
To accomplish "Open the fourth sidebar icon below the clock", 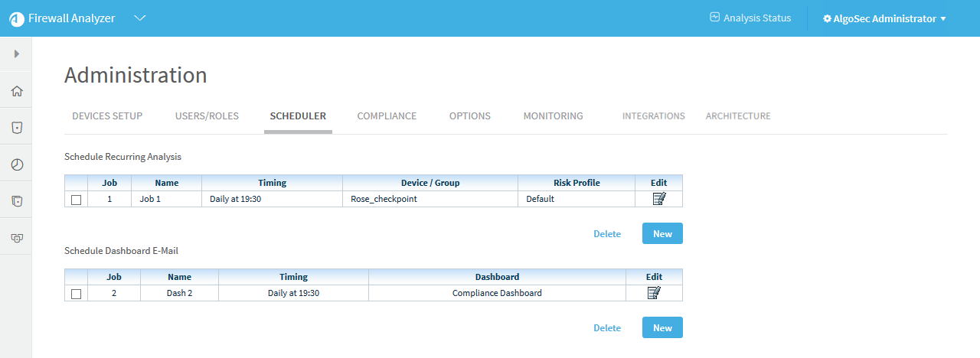I will (x=16, y=201).
